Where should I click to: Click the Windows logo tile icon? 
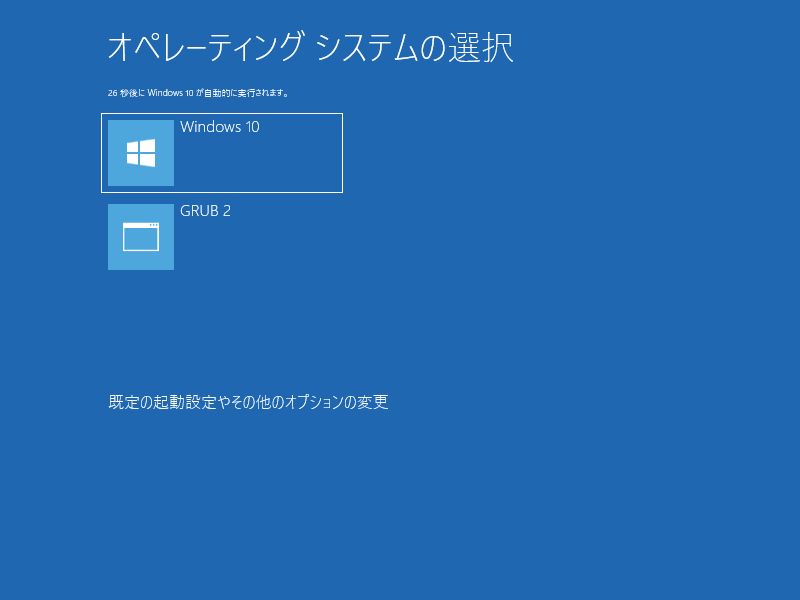click(x=141, y=153)
